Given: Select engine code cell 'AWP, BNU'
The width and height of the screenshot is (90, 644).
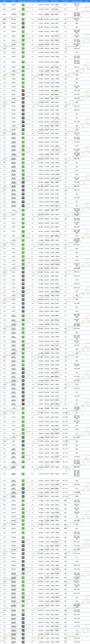Looking at the screenshot, I should pyautogui.click(x=77, y=467).
